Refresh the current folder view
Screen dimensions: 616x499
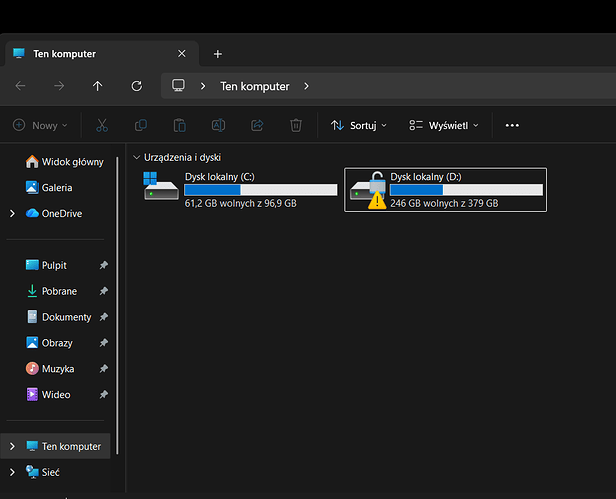click(136, 86)
